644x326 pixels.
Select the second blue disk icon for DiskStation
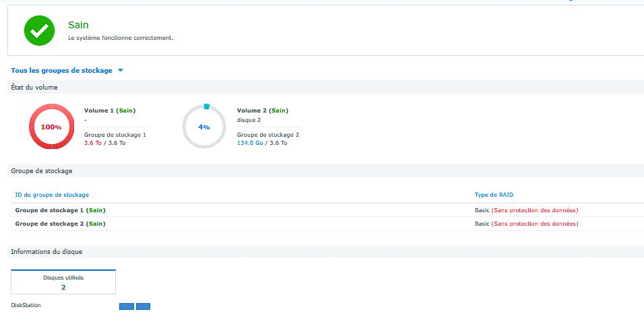pos(143,306)
